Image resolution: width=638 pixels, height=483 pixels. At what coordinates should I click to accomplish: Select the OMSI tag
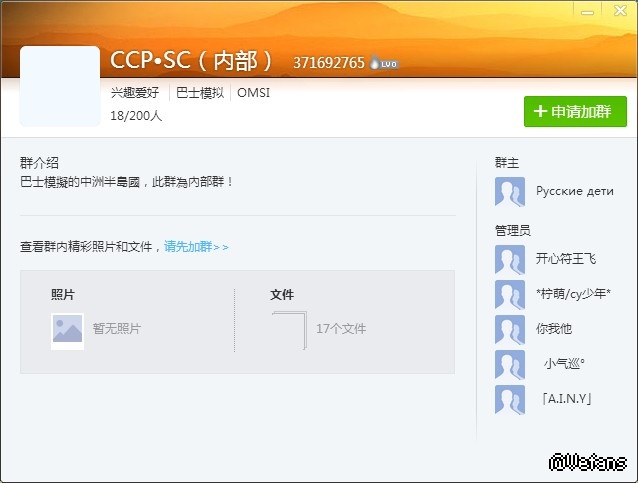tap(253, 93)
